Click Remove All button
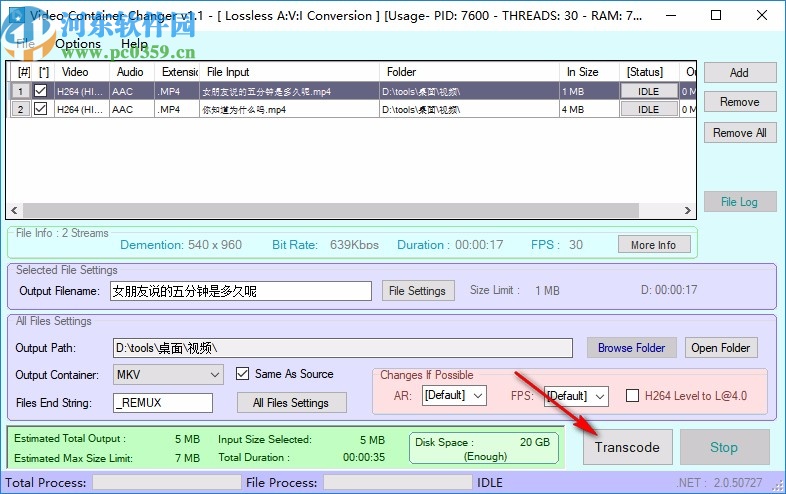Image resolution: width=786 pixels, height=494 pixels. pos(739,133)
